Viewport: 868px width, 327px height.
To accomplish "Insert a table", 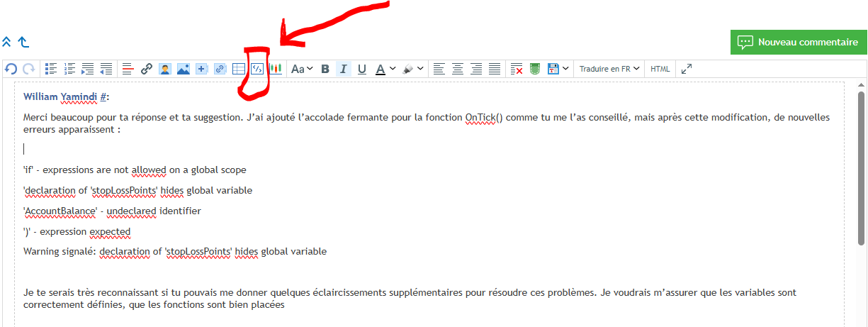I will 239,69.
